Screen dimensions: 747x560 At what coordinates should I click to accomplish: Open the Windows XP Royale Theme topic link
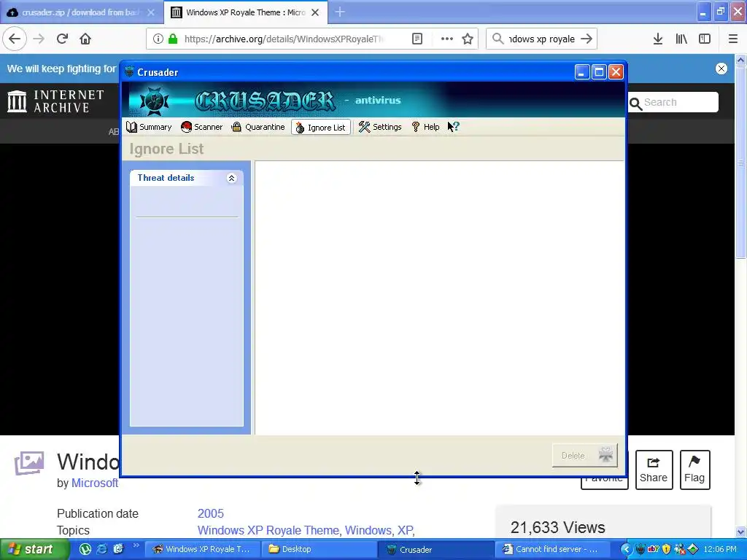point(268,530)
